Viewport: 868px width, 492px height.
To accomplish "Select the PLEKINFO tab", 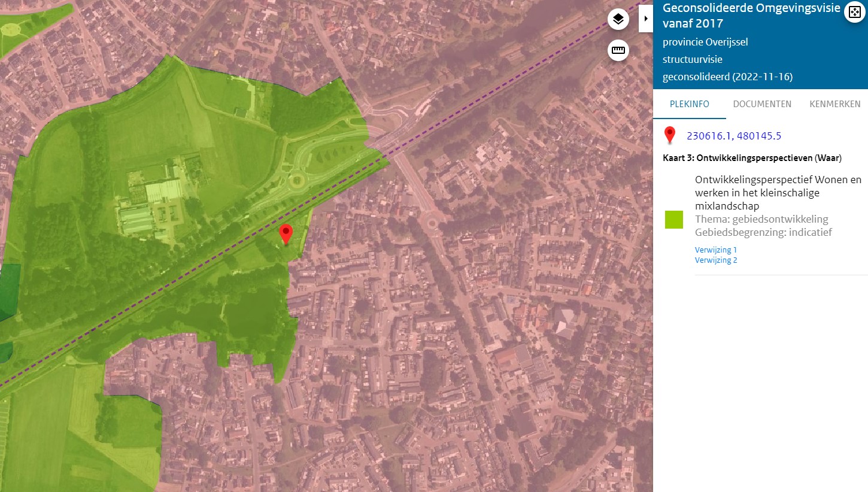I will tap(689, 104).
